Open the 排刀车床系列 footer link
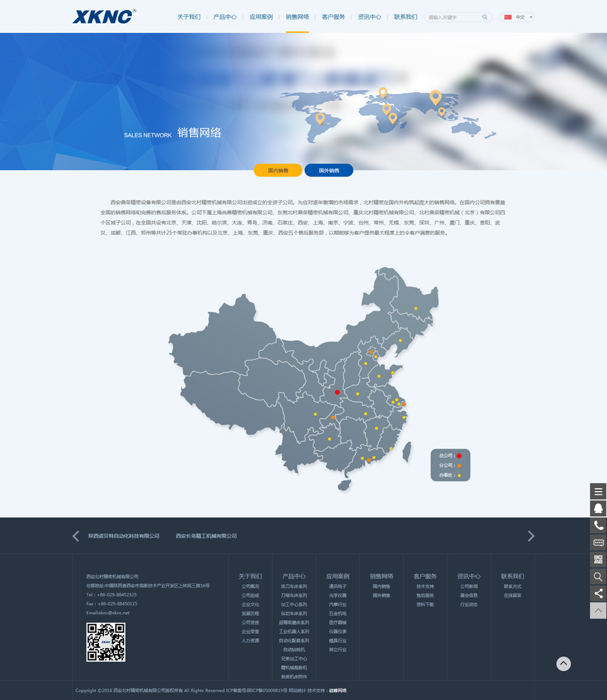Image resolution: width=607 pixels, height=700 pixels. coord(294,586)
